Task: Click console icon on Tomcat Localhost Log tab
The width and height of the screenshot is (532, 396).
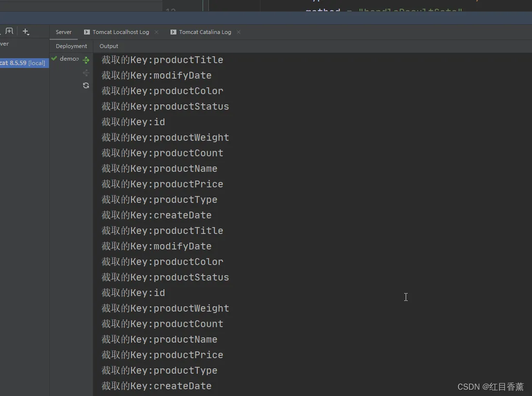Action: (87, 32)
